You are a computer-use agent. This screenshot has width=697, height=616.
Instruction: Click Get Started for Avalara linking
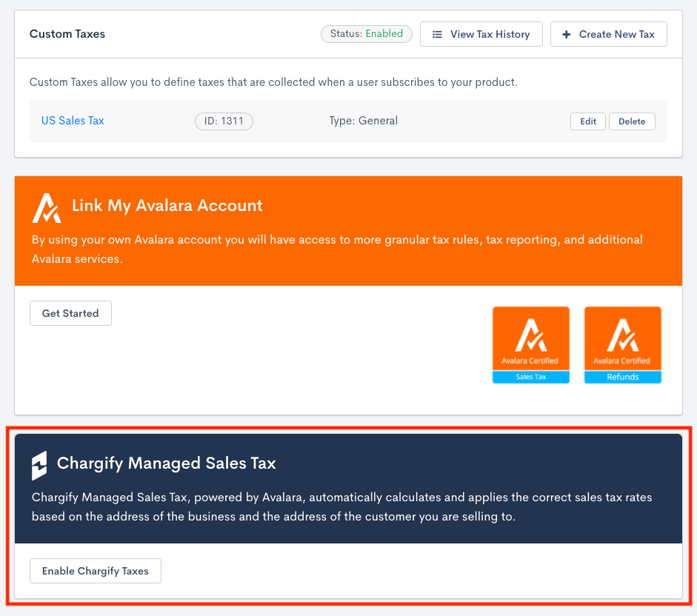[x=70, y=313]
